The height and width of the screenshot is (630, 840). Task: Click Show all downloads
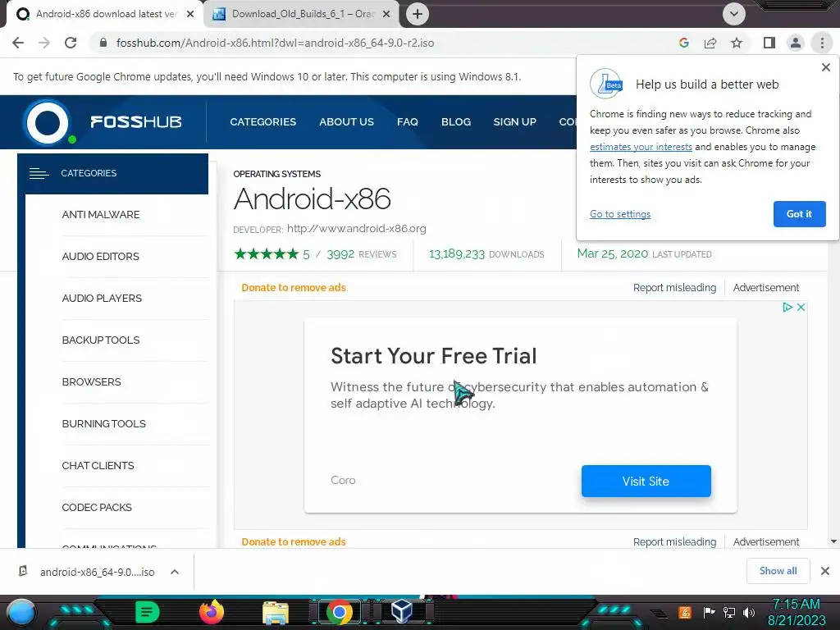tap(778, 571)
